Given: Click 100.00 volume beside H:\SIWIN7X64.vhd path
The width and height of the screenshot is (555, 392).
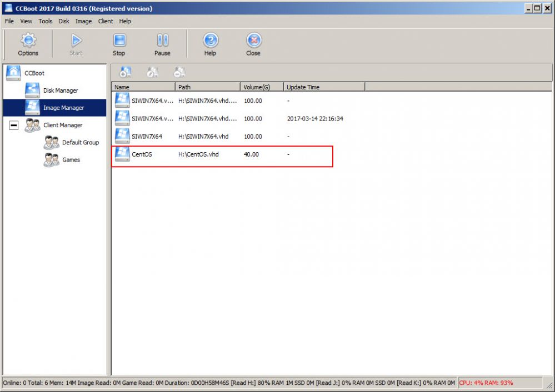Looking at the screenshot, I should click(x=253, y=137).
